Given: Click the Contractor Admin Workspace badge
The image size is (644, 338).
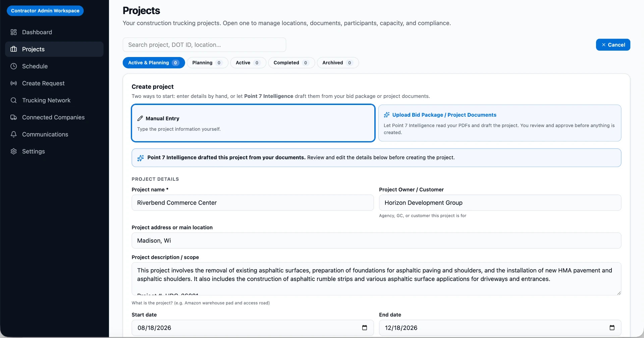Looking at the screenshot, I should pyautogui.click(x=45, y=11).
